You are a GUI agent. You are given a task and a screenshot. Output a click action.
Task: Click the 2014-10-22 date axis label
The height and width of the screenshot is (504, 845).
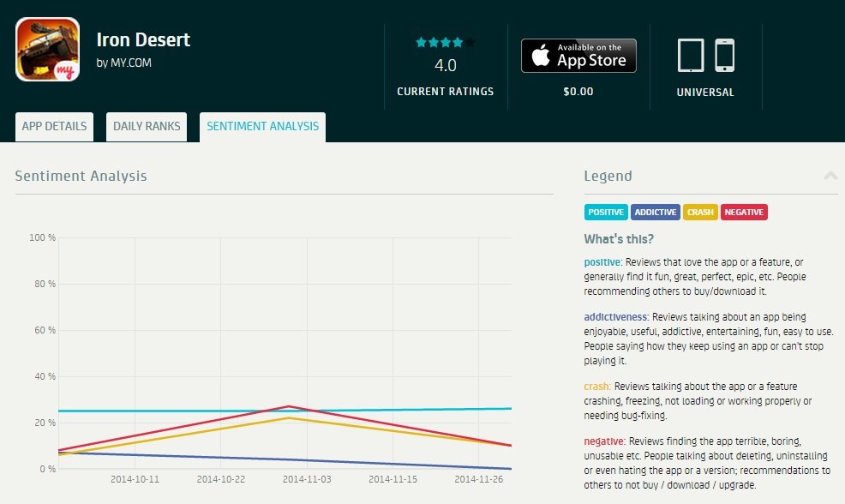(220, 479)
